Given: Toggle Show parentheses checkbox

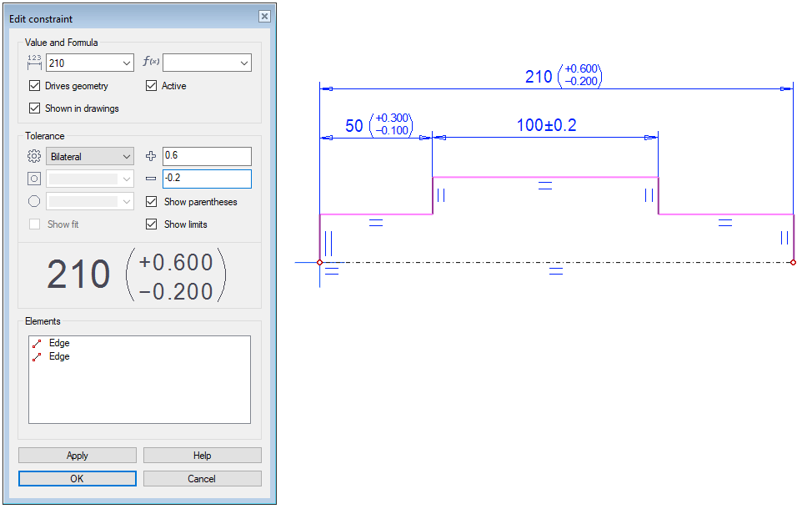Looking at the screenshot, I should click(x=152, y=202).
